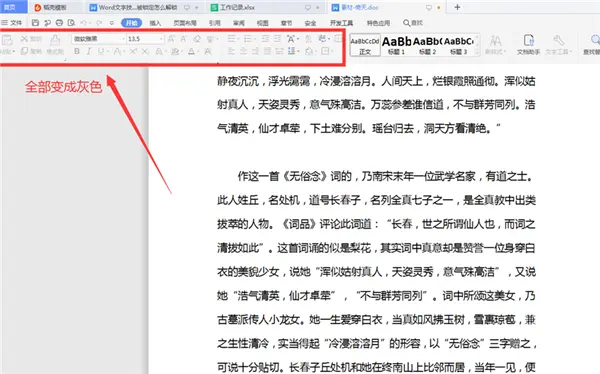The image size is (600, 374).
Task: Toggle Underline formatting (U)
Action: pyautogui.click(x=101, y=51)
